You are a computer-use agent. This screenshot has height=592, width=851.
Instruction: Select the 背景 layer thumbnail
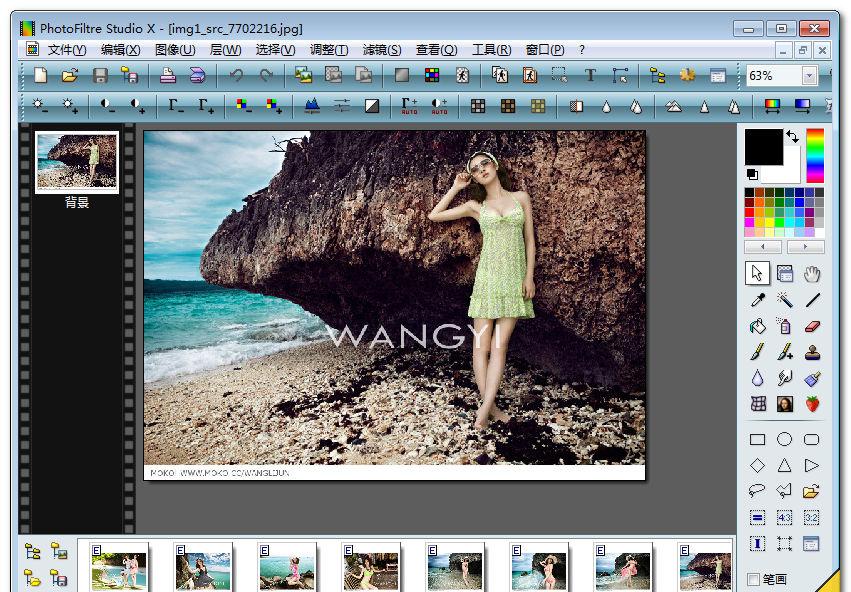[x=77, y=162]
